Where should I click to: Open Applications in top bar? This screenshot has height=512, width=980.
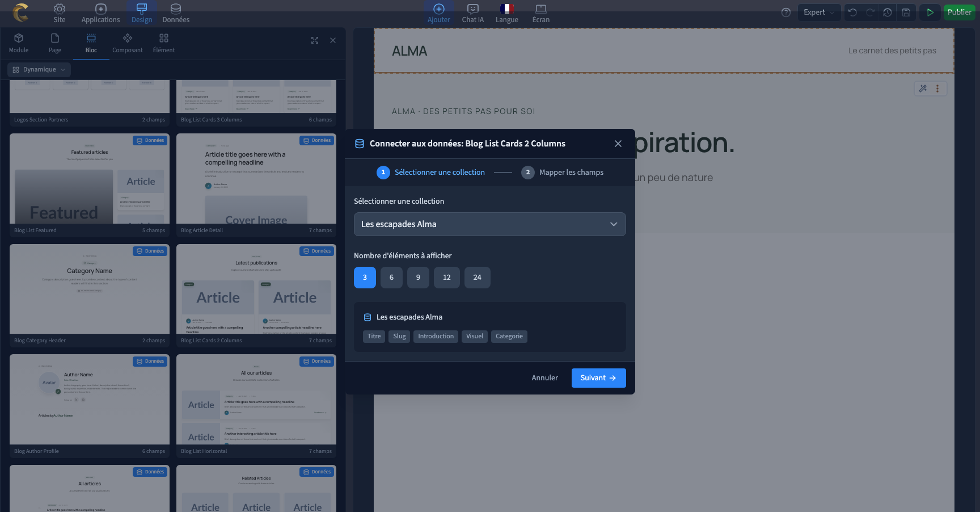100,14
